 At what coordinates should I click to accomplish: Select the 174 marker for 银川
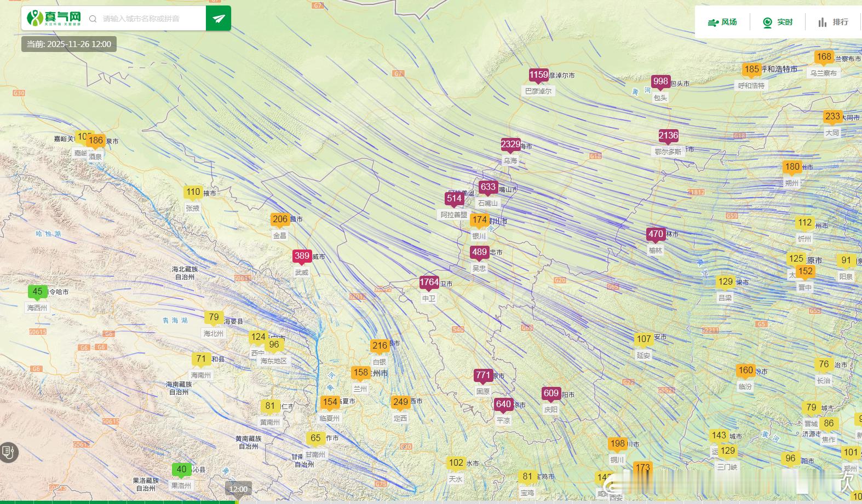[480, 220]
